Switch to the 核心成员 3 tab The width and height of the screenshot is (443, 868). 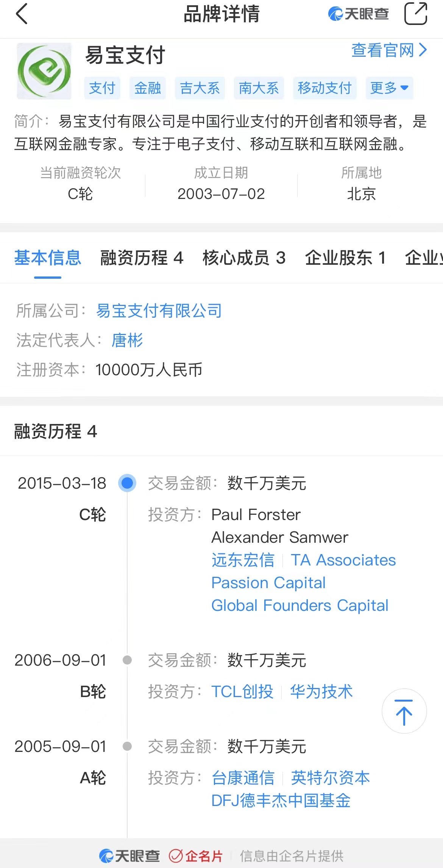coord(244,258)
